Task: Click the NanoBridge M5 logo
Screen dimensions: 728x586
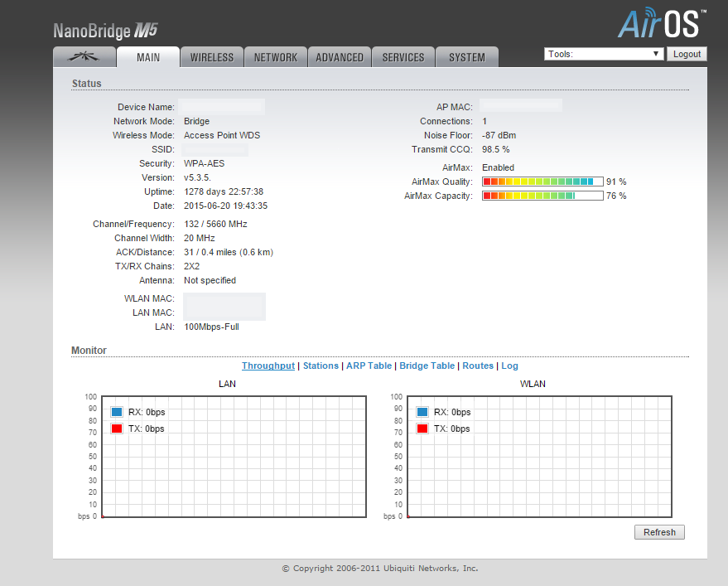Action: pos(105,31)
